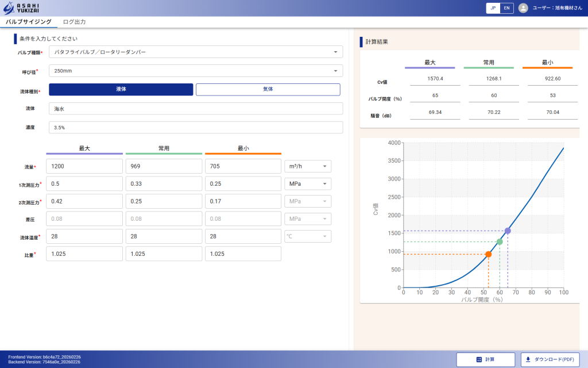Image resolution: width=588 pixels, height=368 pixels.
Task: Open the バルブ種類 dropdown
Action: pyautogui.click(x=196, y=52)
